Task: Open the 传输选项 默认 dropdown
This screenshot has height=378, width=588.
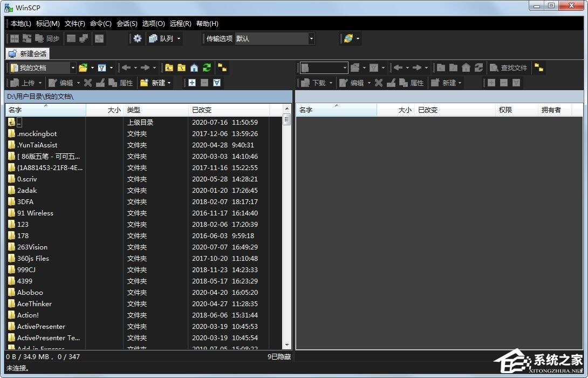Action: [311, 38]
